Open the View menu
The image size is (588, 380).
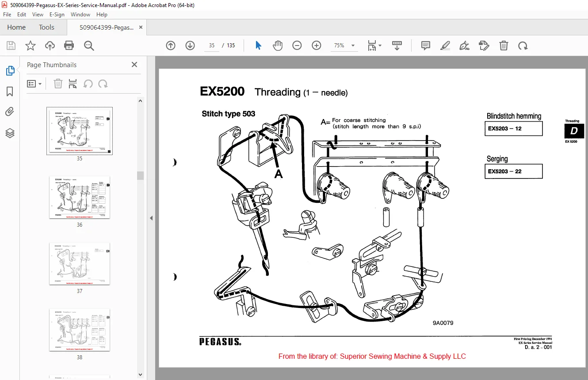pyautogui.click(x=38, y=14)
